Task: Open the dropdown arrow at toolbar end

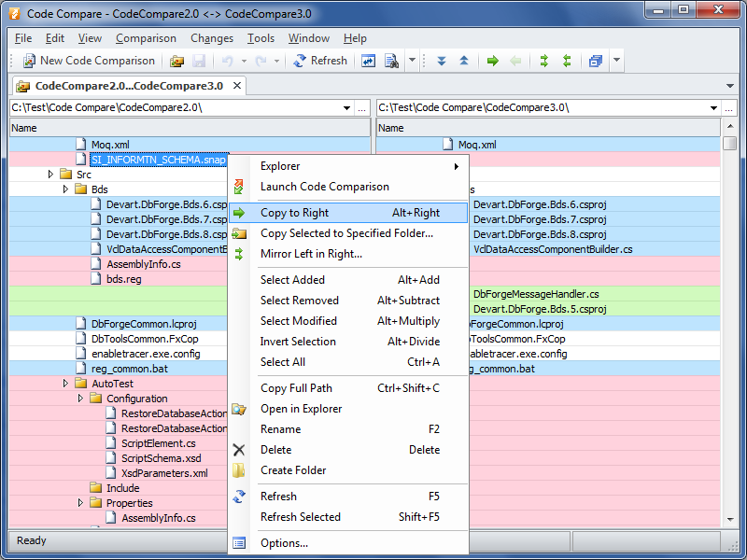Action: (617, 61)
